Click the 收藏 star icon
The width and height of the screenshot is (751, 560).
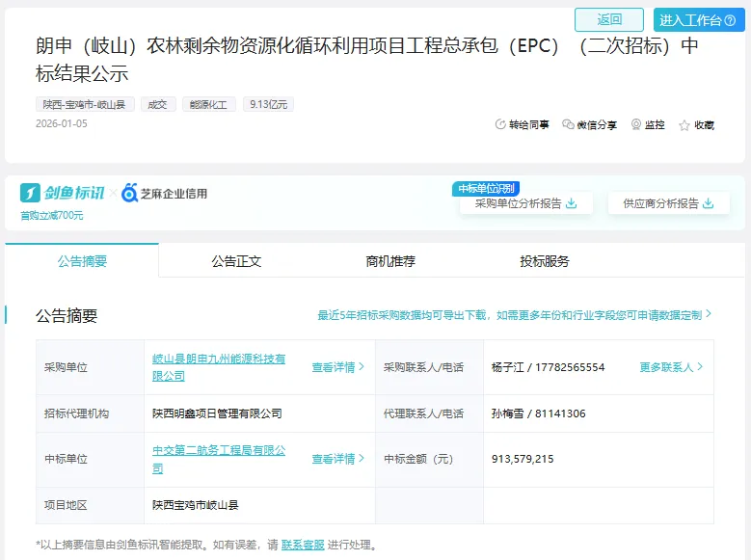pyautogui.click(x=684, y=125)
